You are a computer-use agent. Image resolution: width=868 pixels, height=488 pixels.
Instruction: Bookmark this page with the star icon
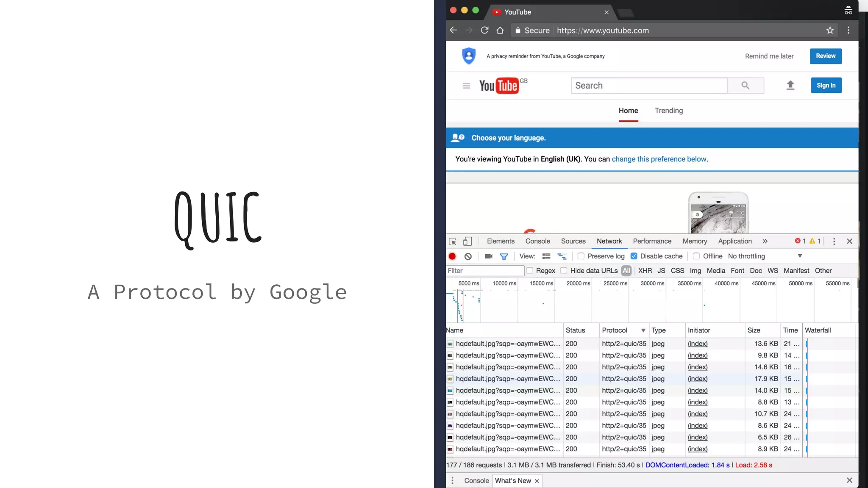pyautogui.click(x=830, y=30)
